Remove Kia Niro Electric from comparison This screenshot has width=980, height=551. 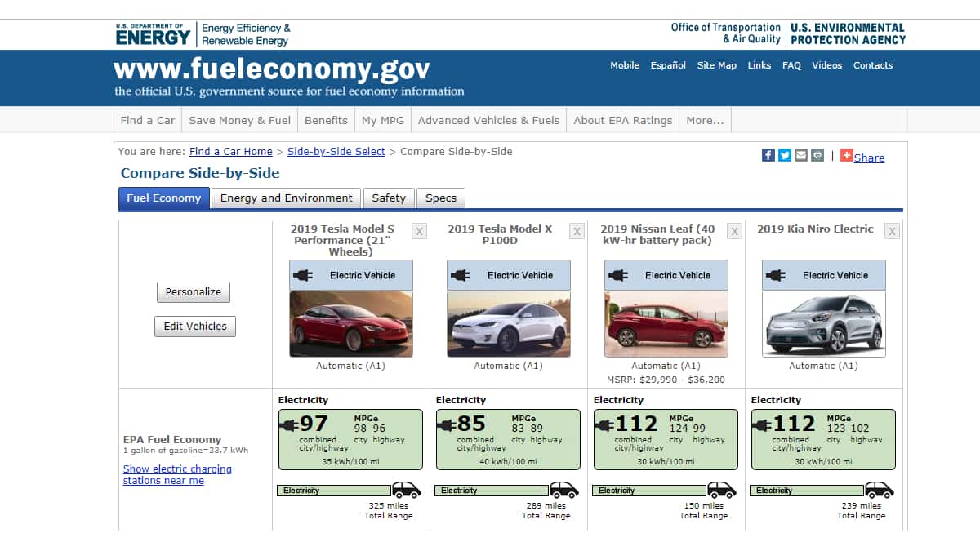[892, 231]
